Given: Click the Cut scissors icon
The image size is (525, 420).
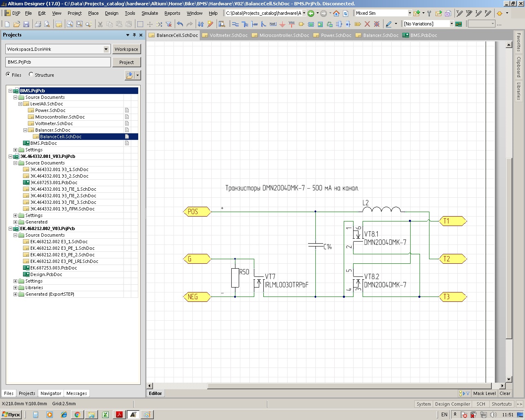Looking at the screenshot, I should pos(100,24).
